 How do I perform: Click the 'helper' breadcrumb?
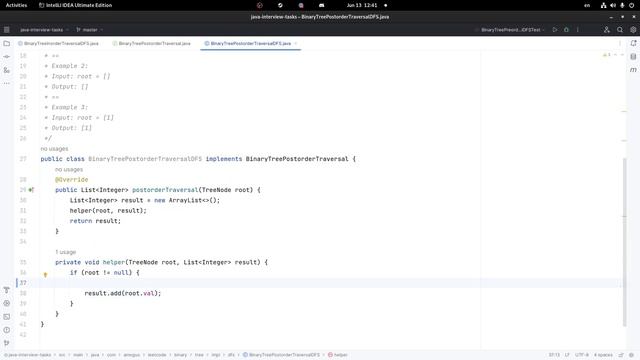[337, 355]
